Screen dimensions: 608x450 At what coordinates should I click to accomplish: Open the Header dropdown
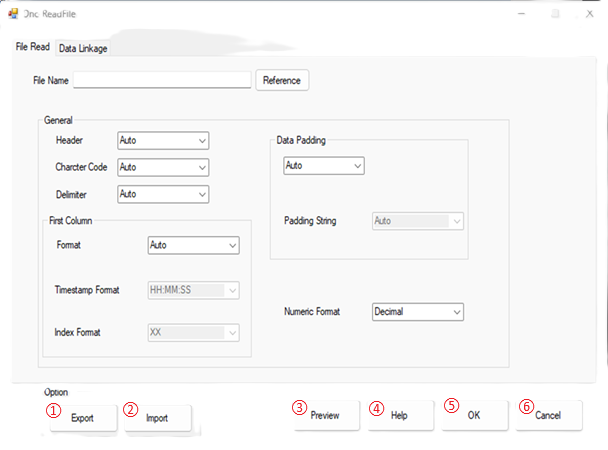click(163, 141)
